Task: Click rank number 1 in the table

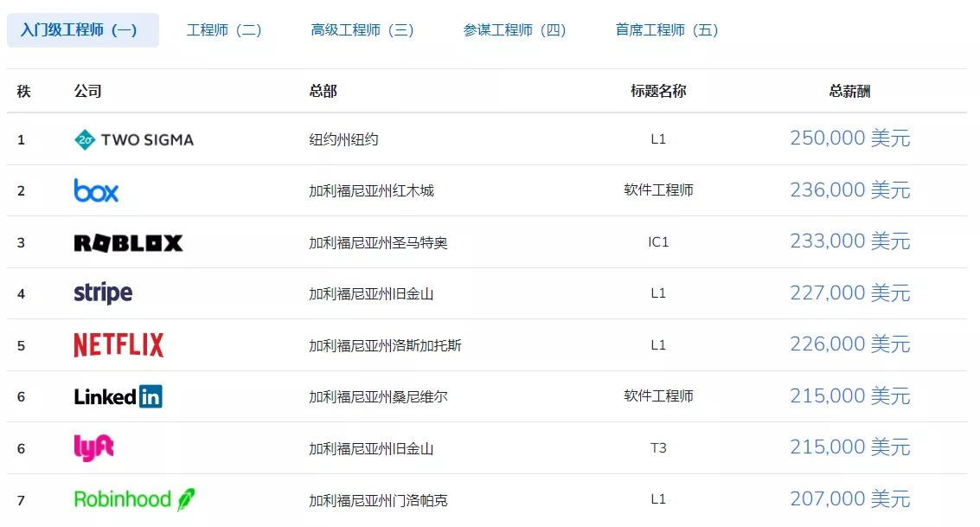Action: pos(22,140)
